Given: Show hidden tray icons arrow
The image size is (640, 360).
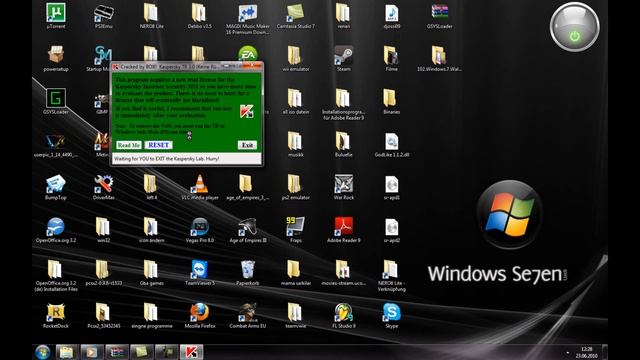Looking at the screenshot, I should click(x=568, y=352).
